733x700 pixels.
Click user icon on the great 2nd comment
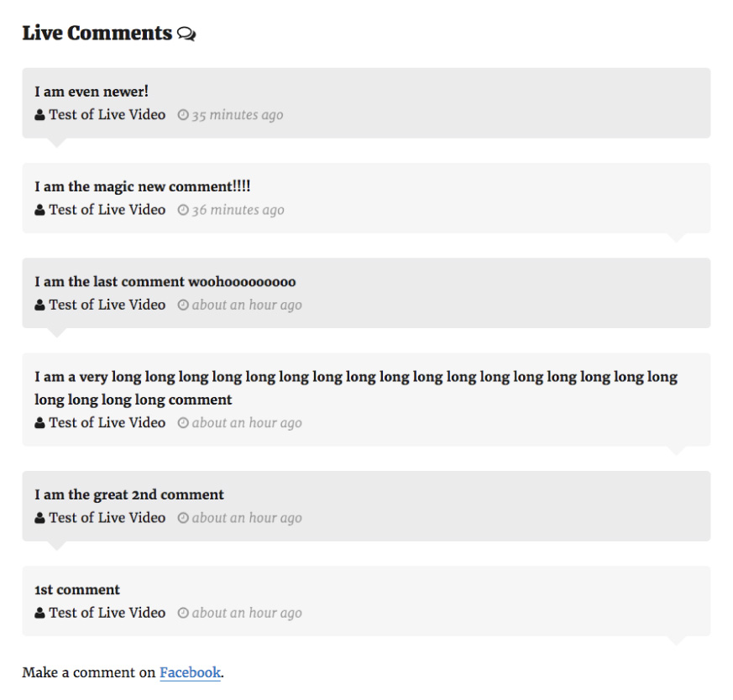coord(39,519)
